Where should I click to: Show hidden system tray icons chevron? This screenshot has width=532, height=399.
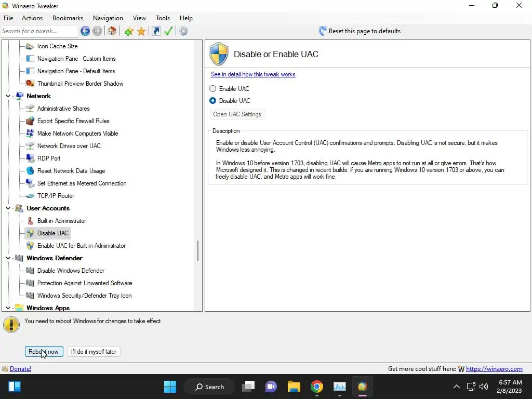pyautogui.click(x=457, y=387)
